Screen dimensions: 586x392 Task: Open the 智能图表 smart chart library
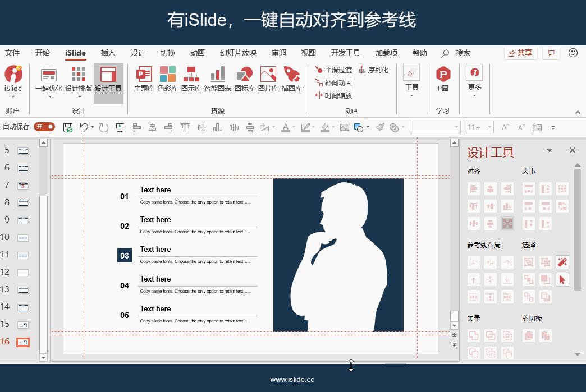(x=218, y=79)
